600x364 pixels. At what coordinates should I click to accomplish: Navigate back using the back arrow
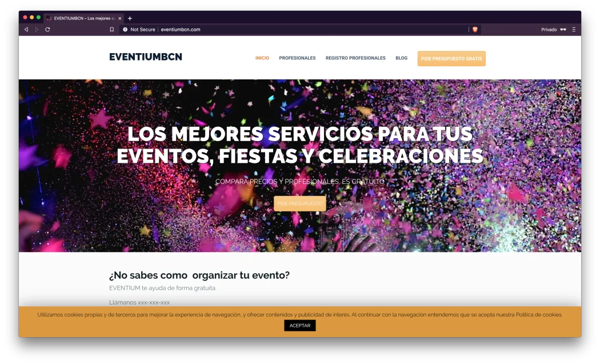(26, 29)
